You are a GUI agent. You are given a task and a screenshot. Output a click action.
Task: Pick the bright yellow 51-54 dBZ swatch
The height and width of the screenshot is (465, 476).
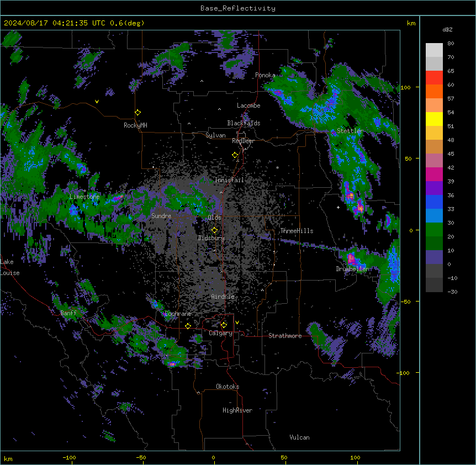click(x=434, y=119)
